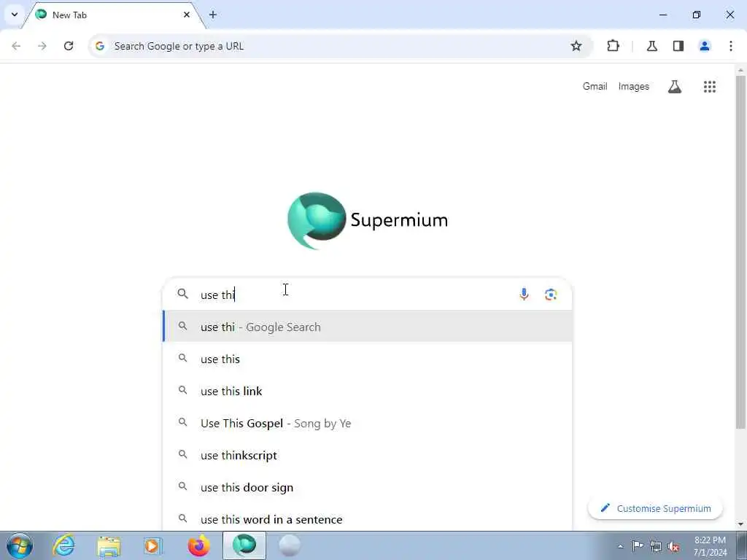The width and height of the screenshot is (747, 560).
Task: Open the Windows Start orb
Action: (x=20, y=545)
